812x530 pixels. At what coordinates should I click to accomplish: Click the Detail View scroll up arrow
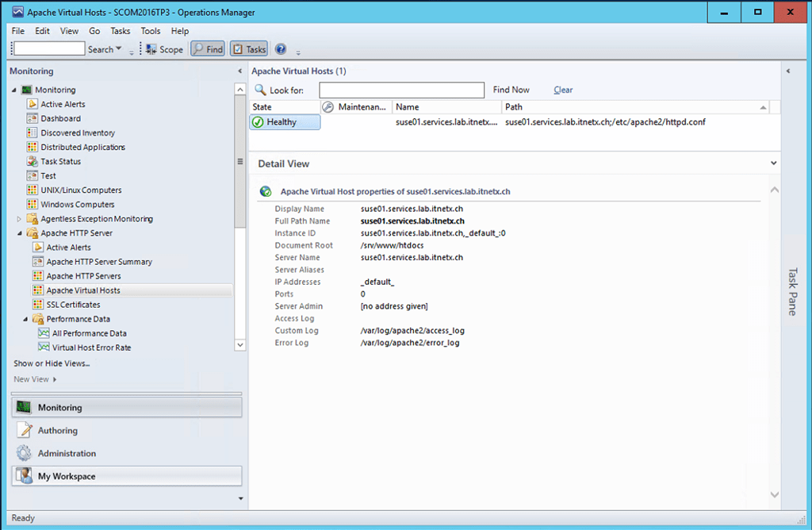click(x=775, y=190)
